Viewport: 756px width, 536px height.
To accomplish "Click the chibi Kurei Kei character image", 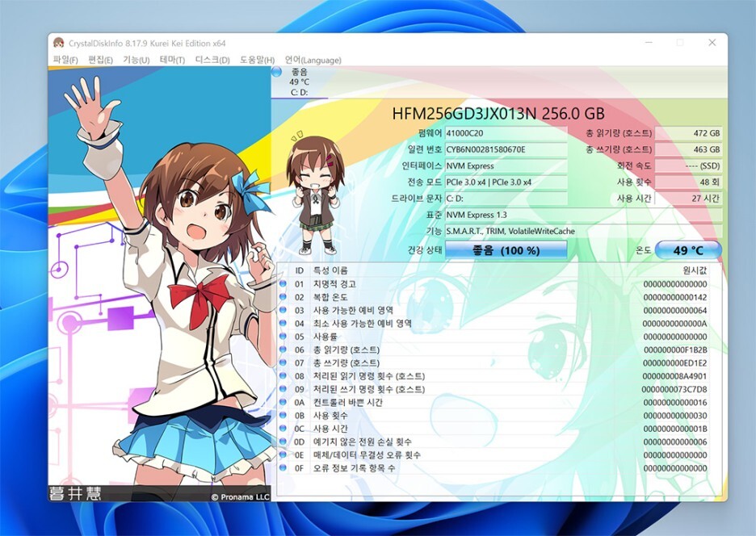I will click(x=315, y=195).
